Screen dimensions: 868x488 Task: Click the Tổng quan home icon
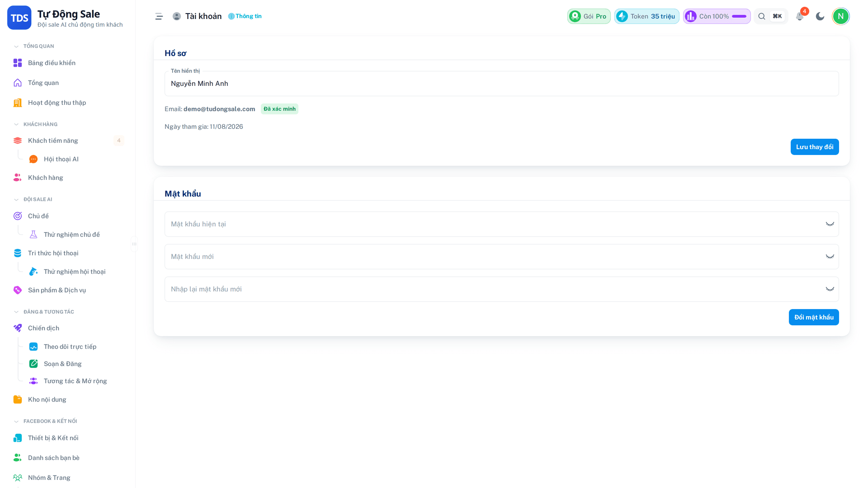coord(18,83)
